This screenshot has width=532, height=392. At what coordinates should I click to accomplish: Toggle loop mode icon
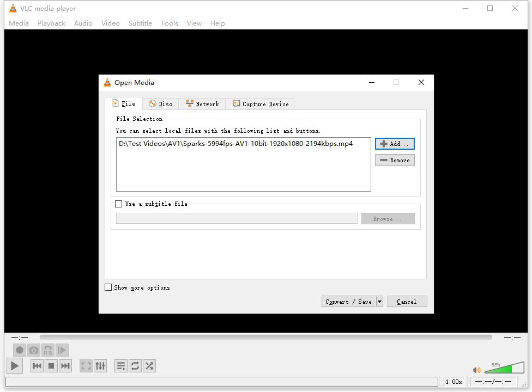click(135, 366)
